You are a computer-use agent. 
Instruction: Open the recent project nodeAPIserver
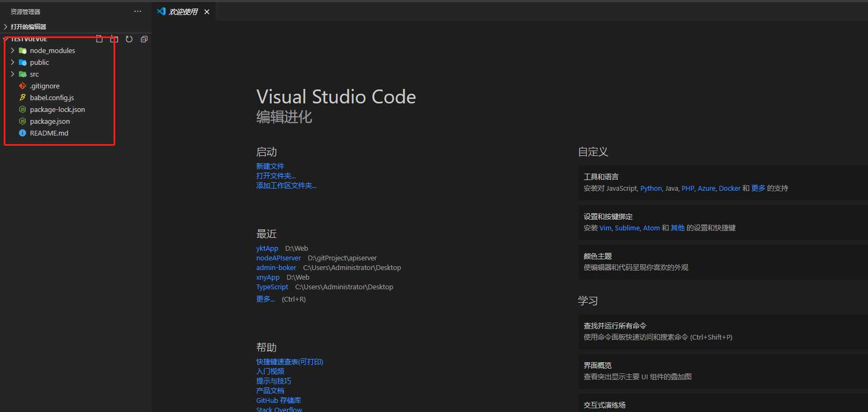pos(278,258)
